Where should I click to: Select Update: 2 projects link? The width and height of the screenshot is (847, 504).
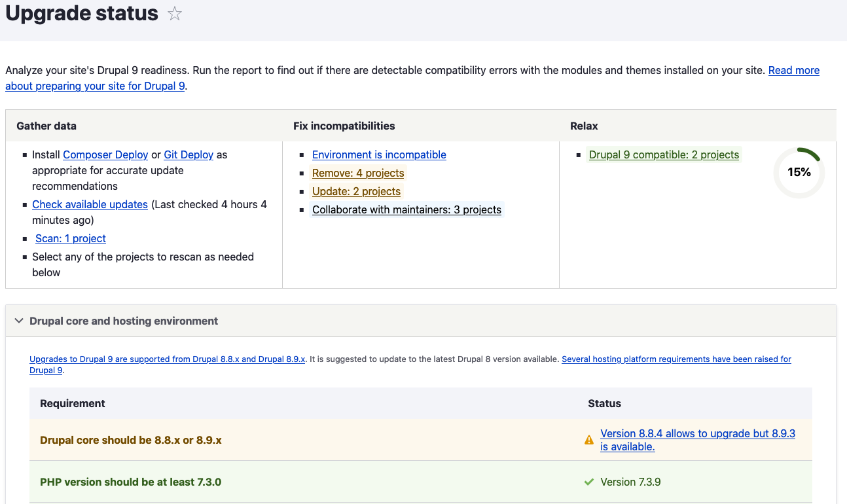click(356, 192)
